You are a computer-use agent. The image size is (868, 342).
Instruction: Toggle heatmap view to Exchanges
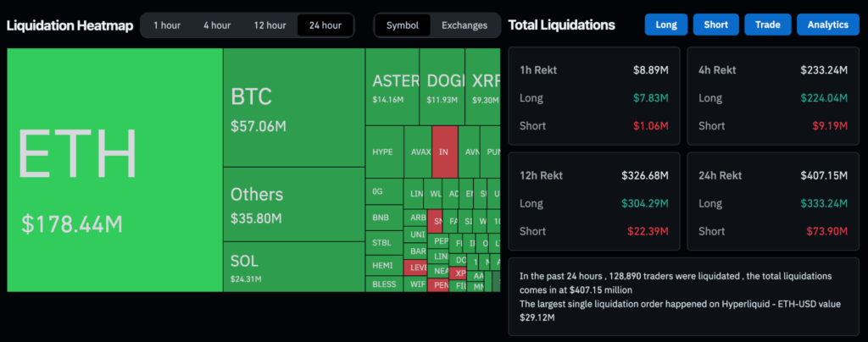coord(465,25)
